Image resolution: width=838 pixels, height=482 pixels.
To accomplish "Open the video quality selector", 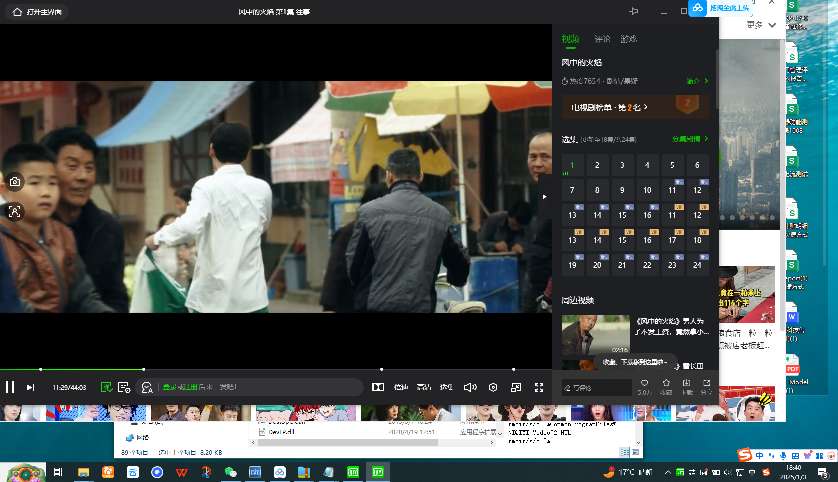I will (424, 387).
